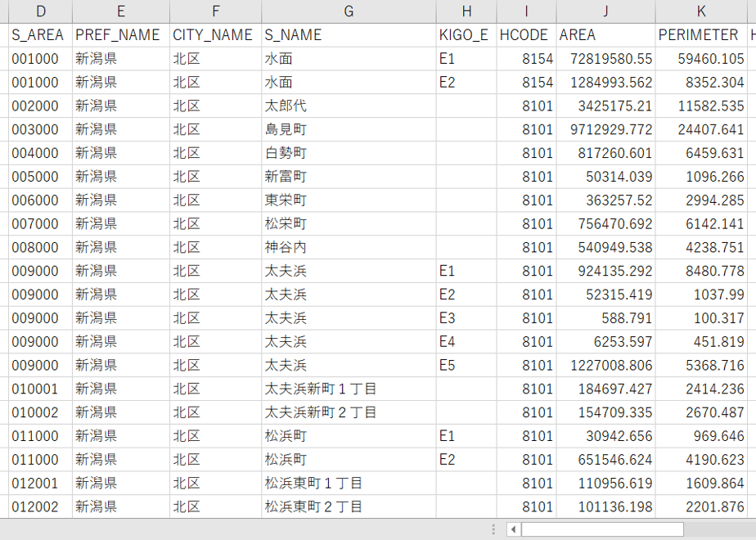The width and height of the screenshot is (756, 540).
Task: Select perimeter cell 4190.623
Action: pos(701,460)
